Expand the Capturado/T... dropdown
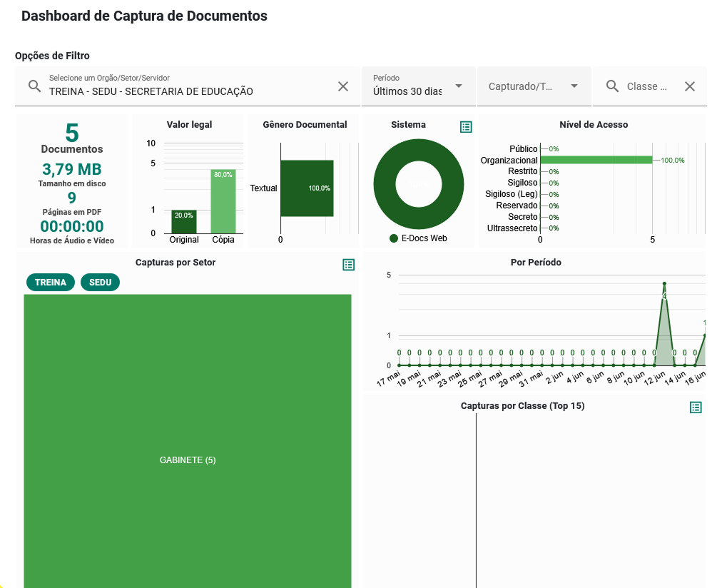722x588 pixels. [534, 86]
